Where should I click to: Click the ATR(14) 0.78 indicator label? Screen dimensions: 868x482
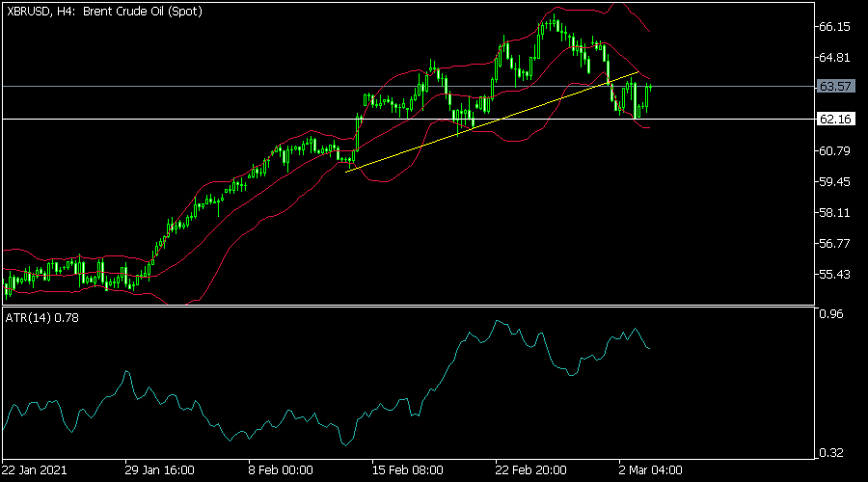(x=42, y=318)
